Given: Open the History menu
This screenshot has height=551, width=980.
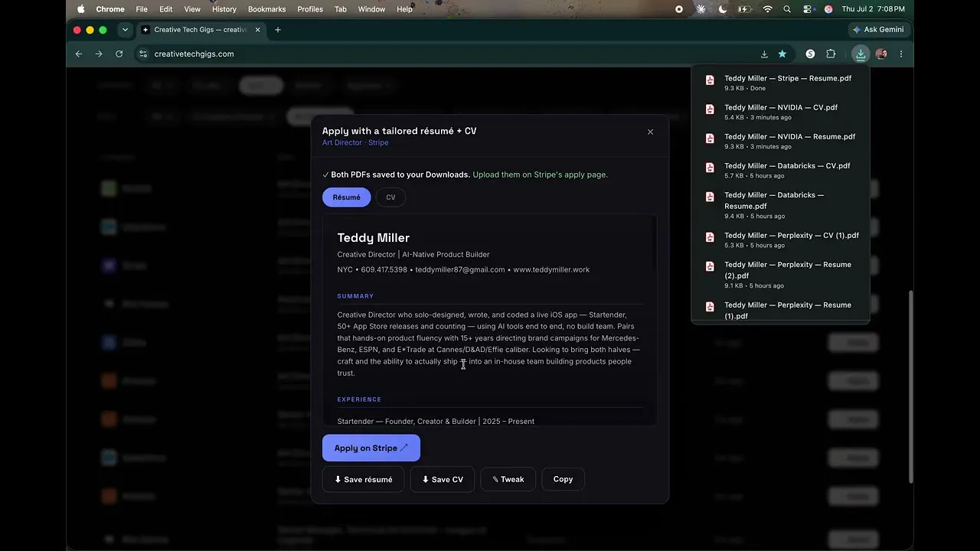Looking at the screenshot, I should (224, 9).
